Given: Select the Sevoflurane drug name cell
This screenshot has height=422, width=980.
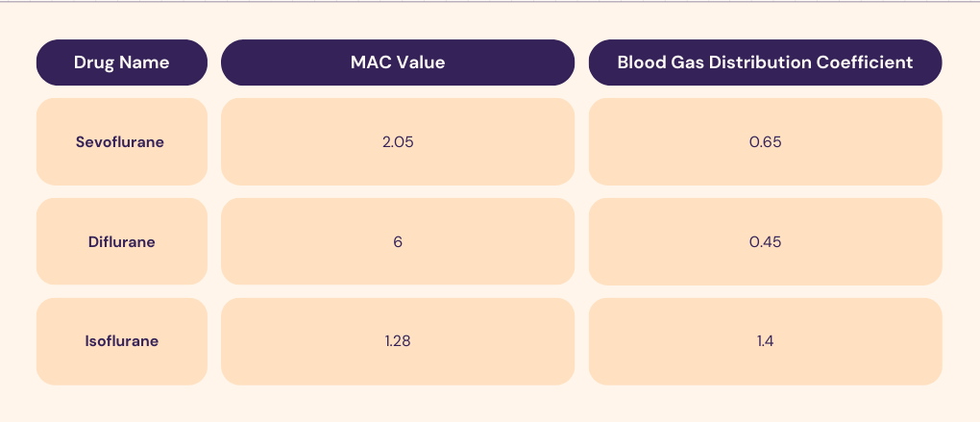Looking at the screenshot, I should pyautogui.click(x=122, y=141).
